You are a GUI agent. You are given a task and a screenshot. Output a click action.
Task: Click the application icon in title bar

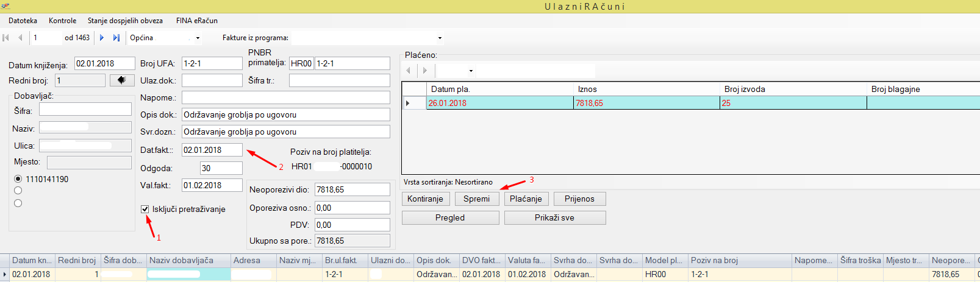point(5,6)
